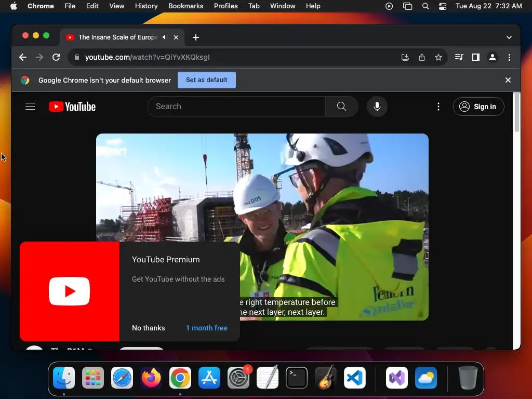Open the View menu
This screenshot has width=532, height=399.
(117, 6)
